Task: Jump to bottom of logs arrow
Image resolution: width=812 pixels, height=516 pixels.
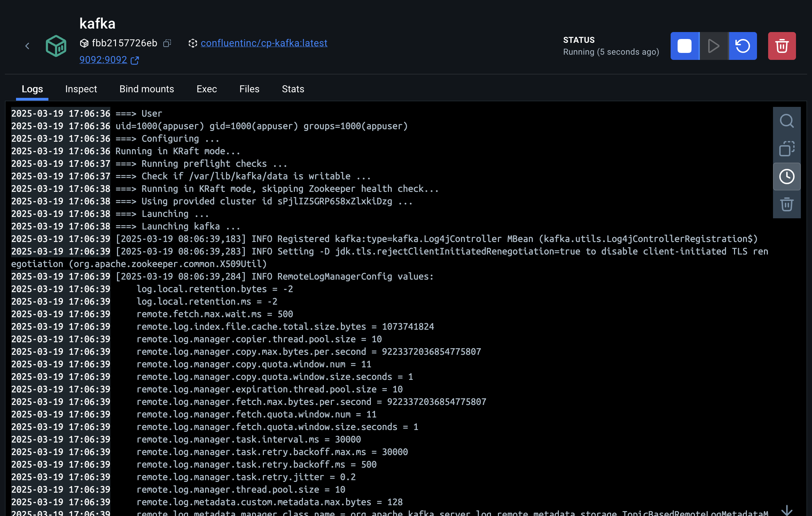Action: (x=787, y=510)
